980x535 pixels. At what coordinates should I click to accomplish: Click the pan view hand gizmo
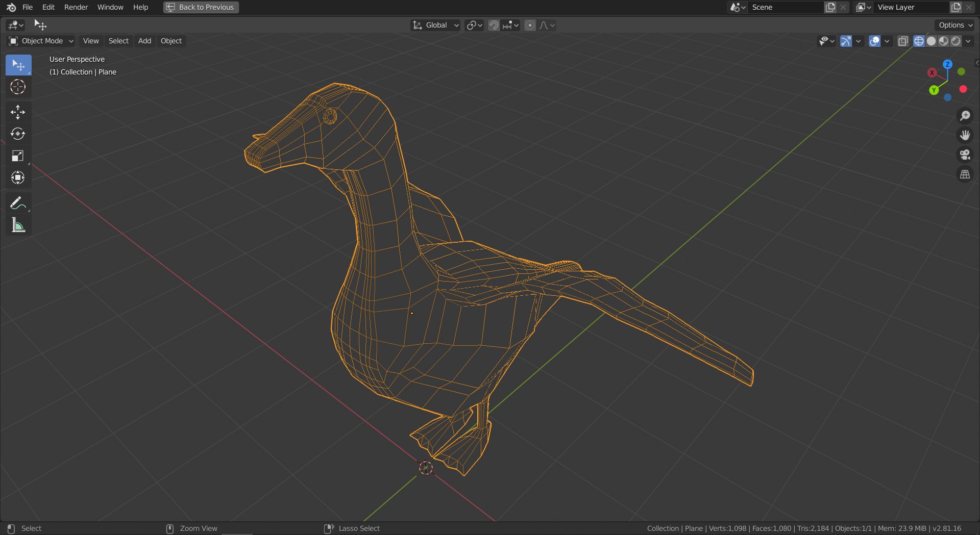point(965,135)
